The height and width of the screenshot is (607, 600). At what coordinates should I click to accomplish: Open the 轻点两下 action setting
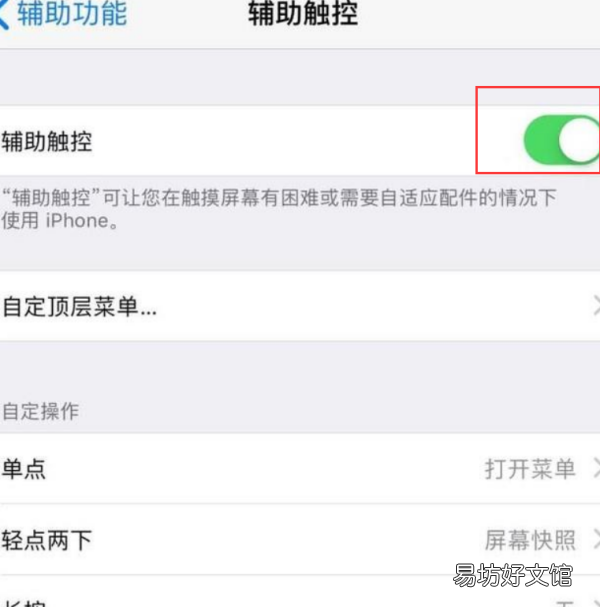300,540
